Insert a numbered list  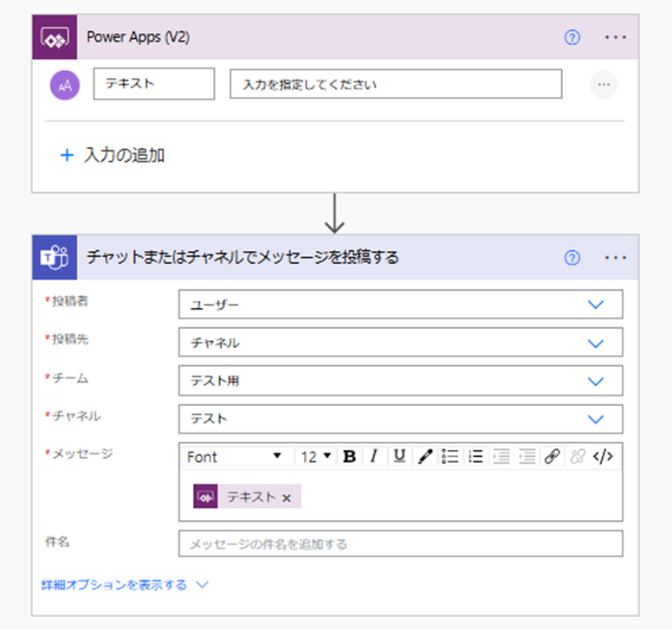click(475, 457)
